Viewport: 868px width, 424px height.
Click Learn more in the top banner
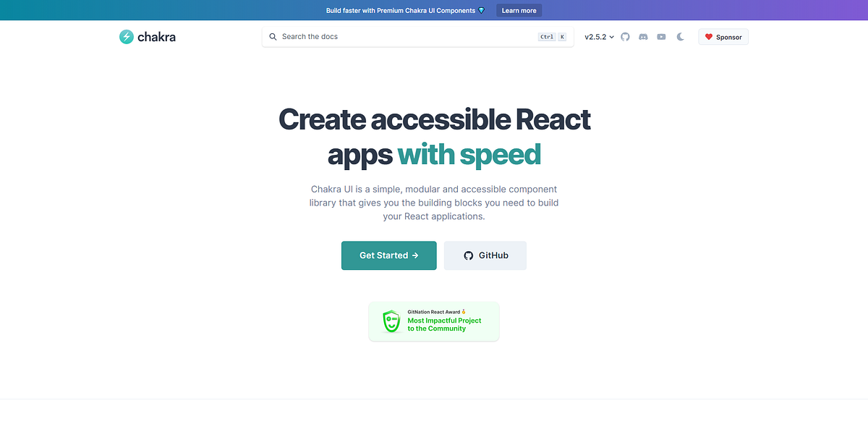pyautogui.click(x=519, y=10)
